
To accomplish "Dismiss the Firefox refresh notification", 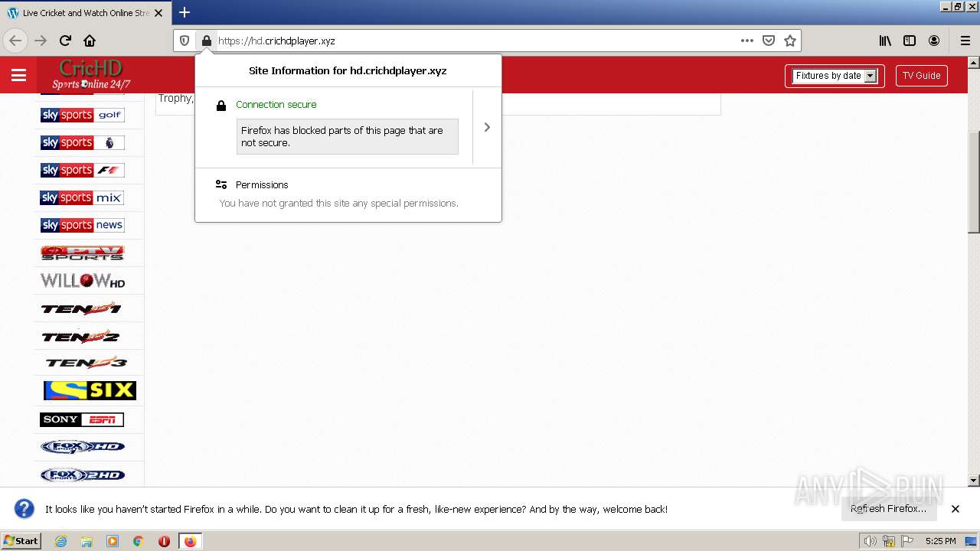I will pyautogui.click(x=955, y=509).
